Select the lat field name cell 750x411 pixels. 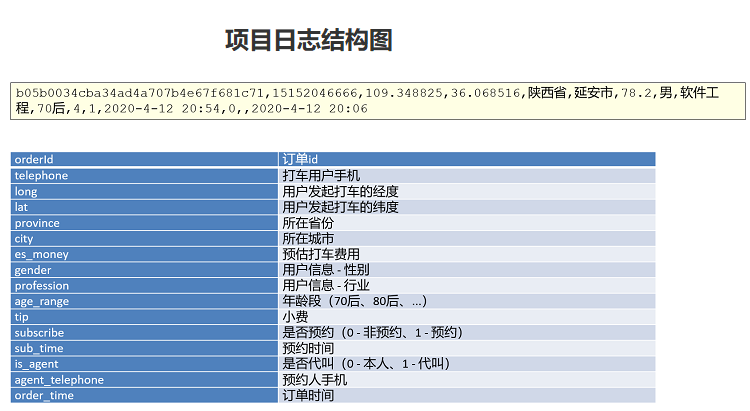point(144,207)
